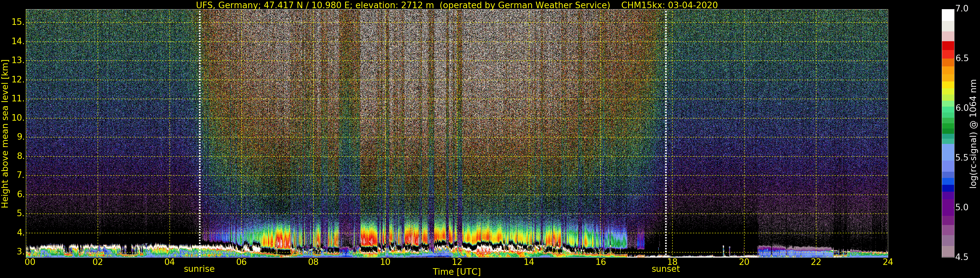Click the time axis tick '14'
Screen dimensions: 980x278
[x=529, y=262]
